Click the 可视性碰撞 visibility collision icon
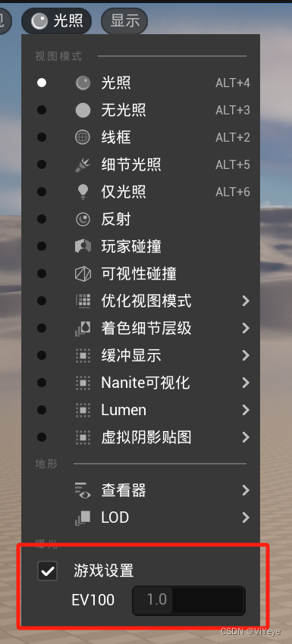This screenshot has height=644, width=292. (x=83, y=274)
